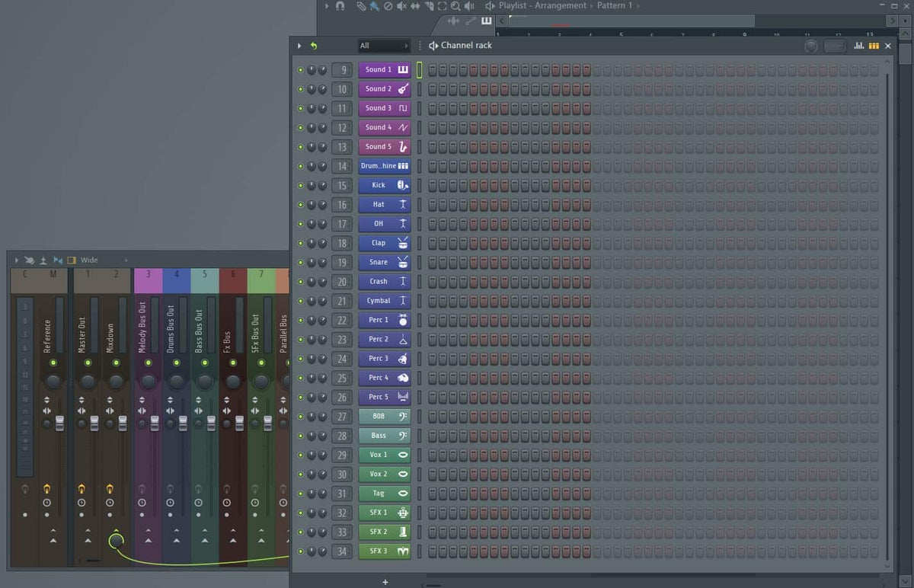Viewport: 914px width, 588px height.
Task: Toggle the Snap magnet icon in the toolbar
Action: coord(339,6)
